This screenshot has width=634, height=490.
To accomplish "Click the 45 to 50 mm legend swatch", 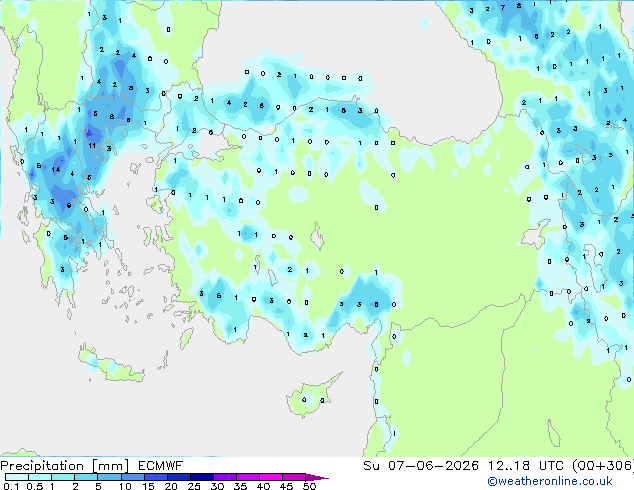I will point(294,477).
